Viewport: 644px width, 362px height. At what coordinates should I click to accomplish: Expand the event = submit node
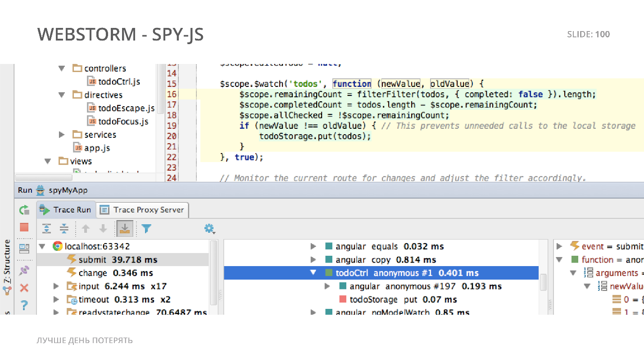(559, 246)
